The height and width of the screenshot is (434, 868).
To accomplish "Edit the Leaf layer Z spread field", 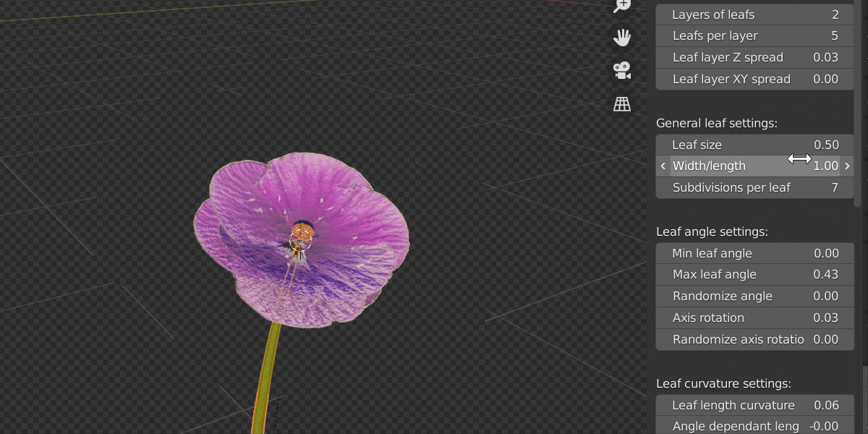I will 754,57.
